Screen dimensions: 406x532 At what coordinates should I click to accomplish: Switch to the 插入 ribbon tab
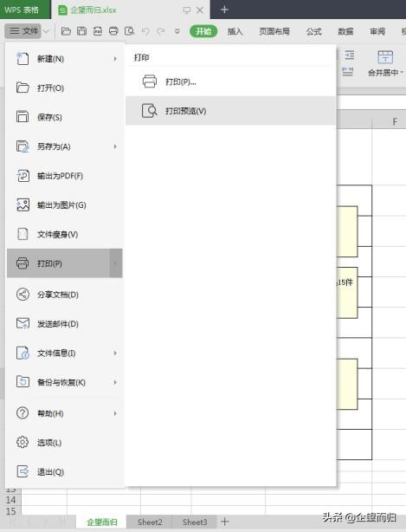tap(235, 31)
